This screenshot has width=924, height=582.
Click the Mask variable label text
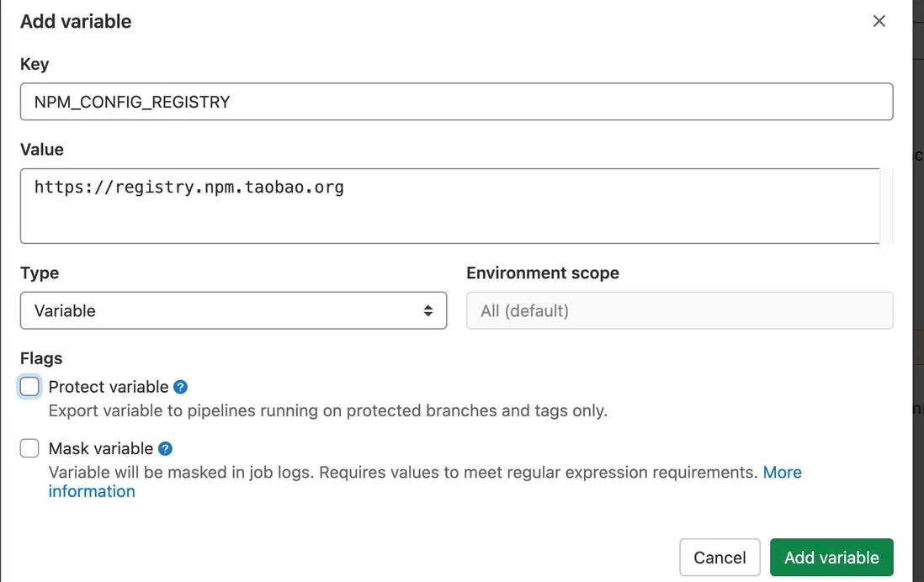tap(101, 448)
